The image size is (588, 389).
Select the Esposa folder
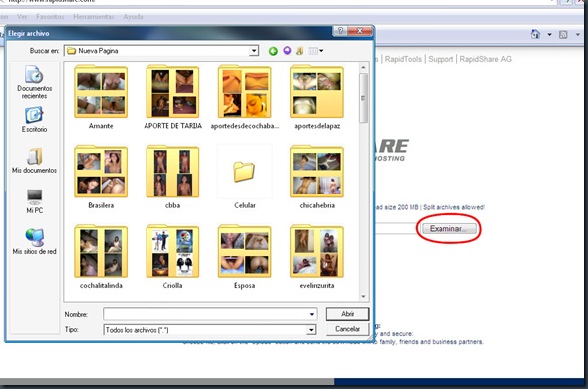click(245, 257)
